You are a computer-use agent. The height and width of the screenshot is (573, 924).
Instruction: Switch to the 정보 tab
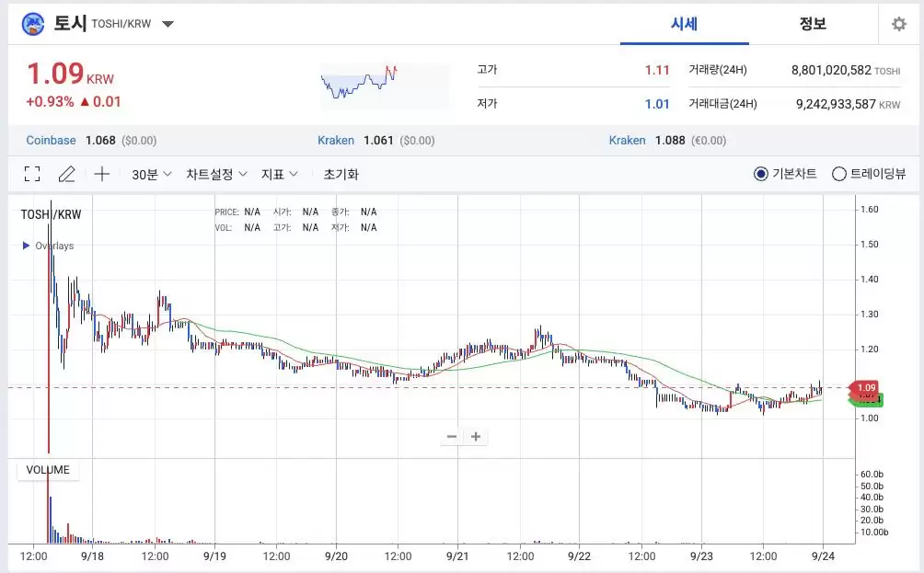(x=813, y=24)
